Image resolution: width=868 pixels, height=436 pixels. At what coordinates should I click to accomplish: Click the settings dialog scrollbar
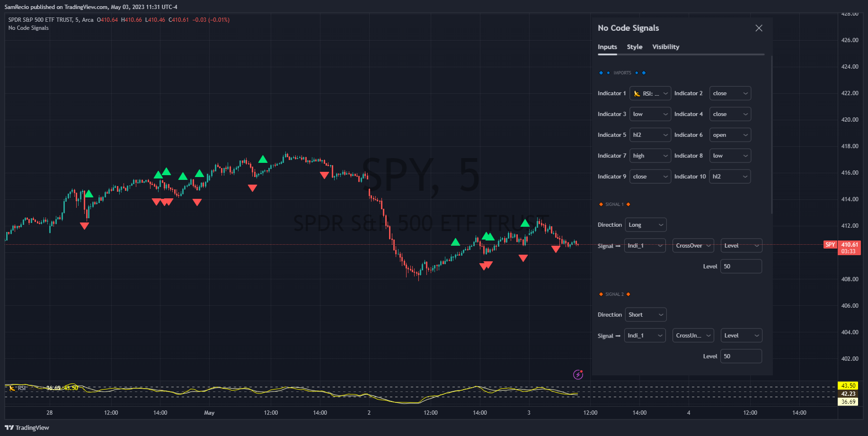771,135
